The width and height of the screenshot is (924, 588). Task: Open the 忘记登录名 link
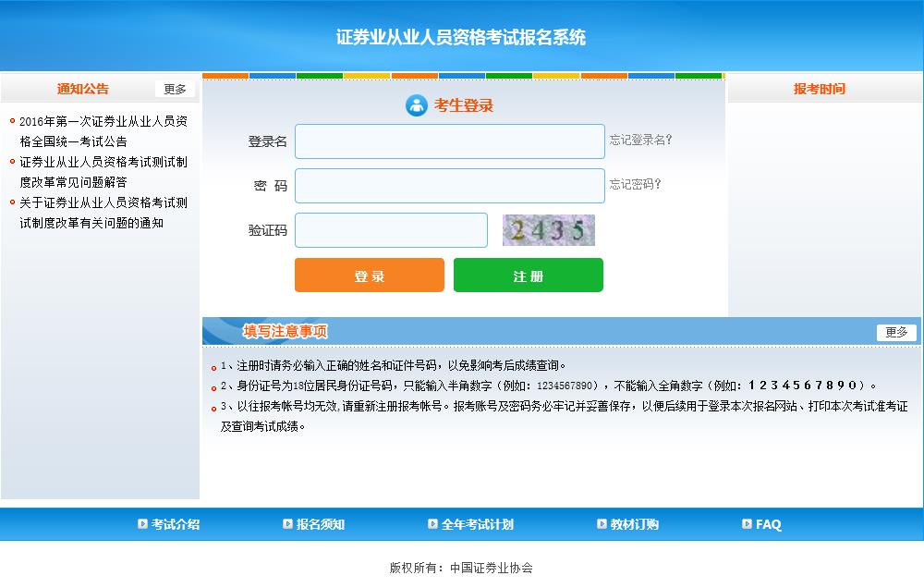[641, 140]
